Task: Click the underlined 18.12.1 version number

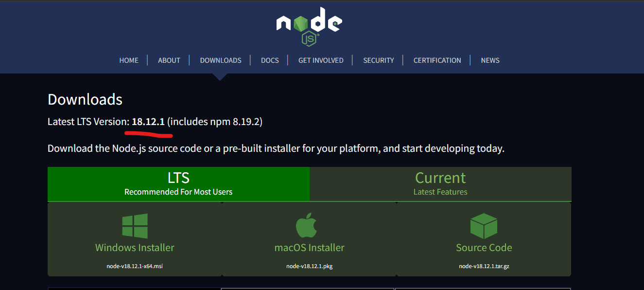Action: point(148,122)
